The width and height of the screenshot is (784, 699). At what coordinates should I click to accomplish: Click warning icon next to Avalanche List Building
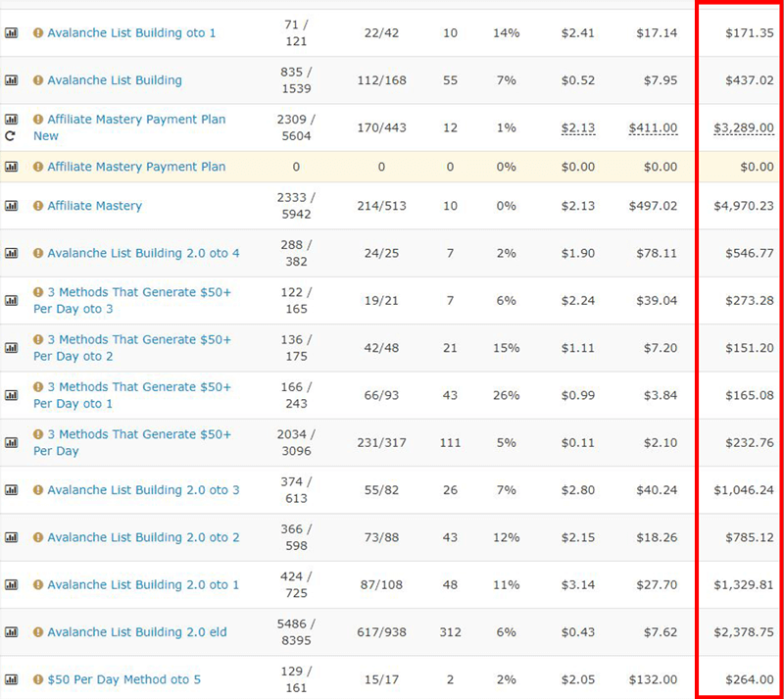pyautogui.click(x=38, y=80)
